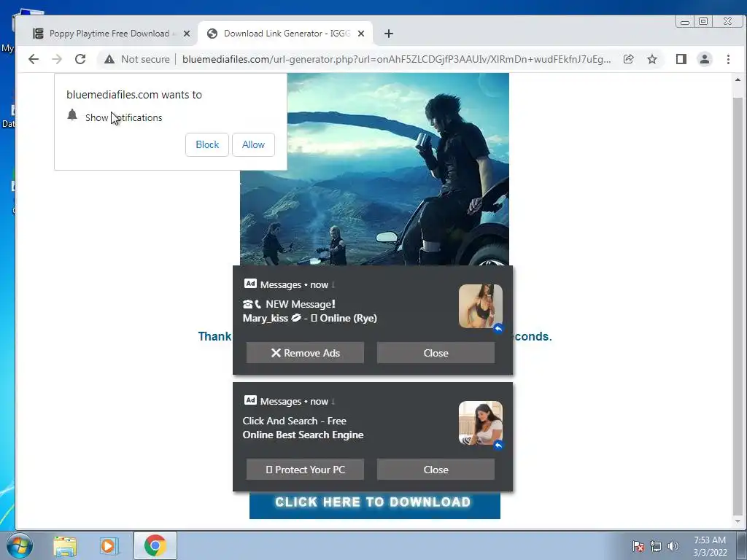Click the bell icon in notification prompt
747x560 pixels.
[72, 114]
